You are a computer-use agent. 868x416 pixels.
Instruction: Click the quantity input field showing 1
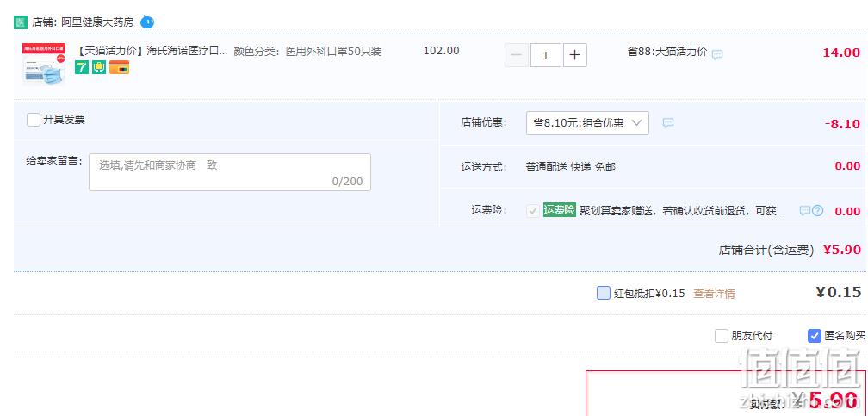546,55
